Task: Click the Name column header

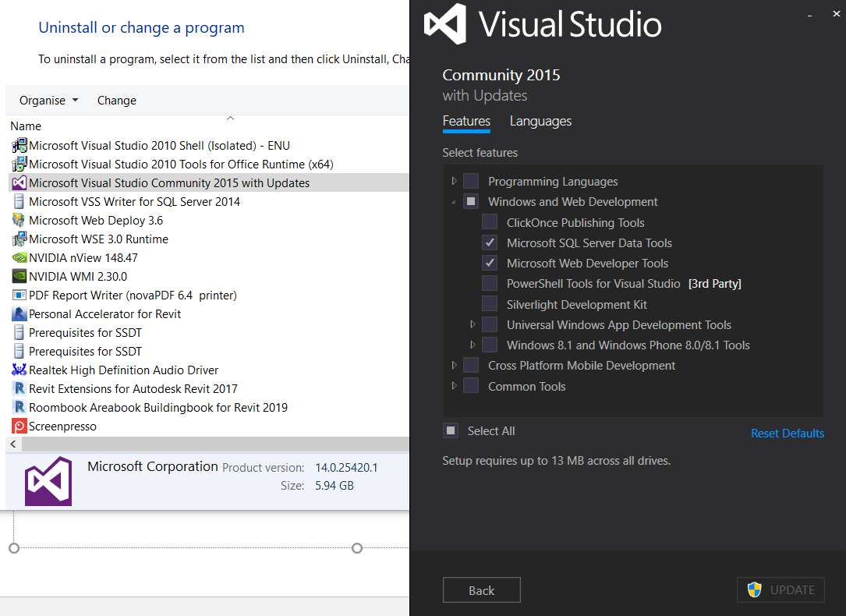Action: coord(26,126)
